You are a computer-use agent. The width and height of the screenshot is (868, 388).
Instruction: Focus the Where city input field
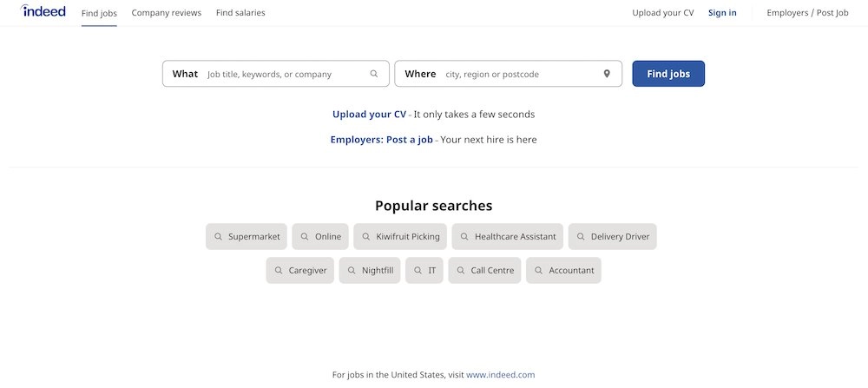[x=521, y=74]
